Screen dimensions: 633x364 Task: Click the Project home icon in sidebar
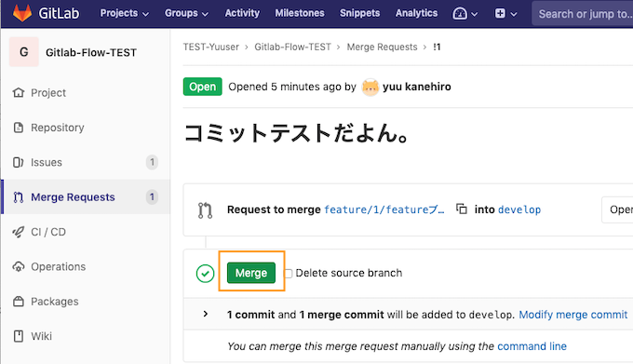click(x=19, y=93)
